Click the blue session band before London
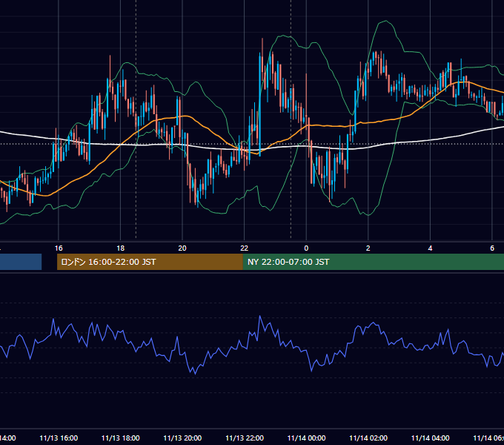The image size is (504, 445). pyautogui.click(x=21, y=262)
